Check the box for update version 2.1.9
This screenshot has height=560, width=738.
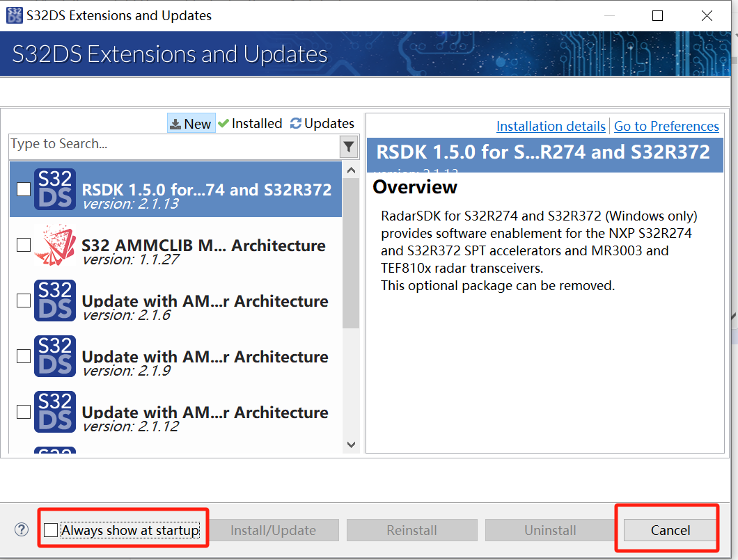click(24, 356)
